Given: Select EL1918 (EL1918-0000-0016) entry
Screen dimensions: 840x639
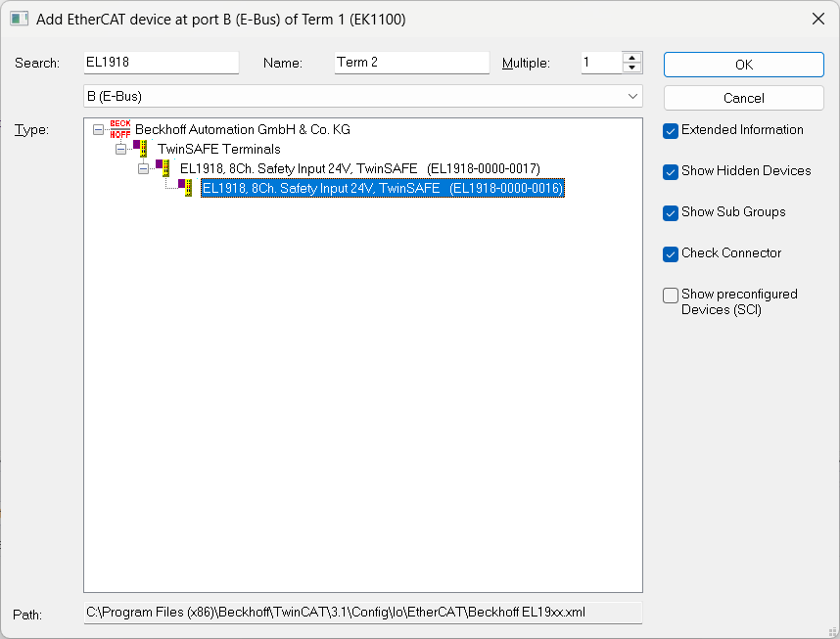Looking at the screenshot, I should (383, 188).
